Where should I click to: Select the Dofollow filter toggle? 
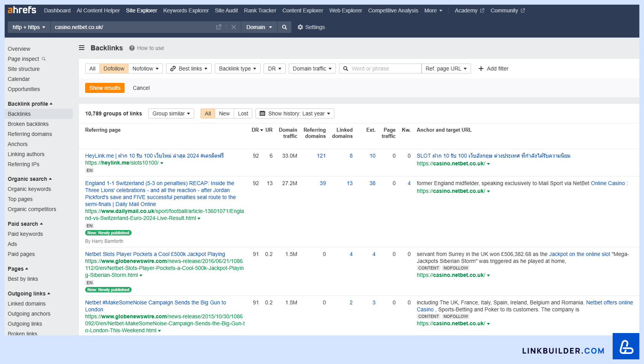[114, 69]
